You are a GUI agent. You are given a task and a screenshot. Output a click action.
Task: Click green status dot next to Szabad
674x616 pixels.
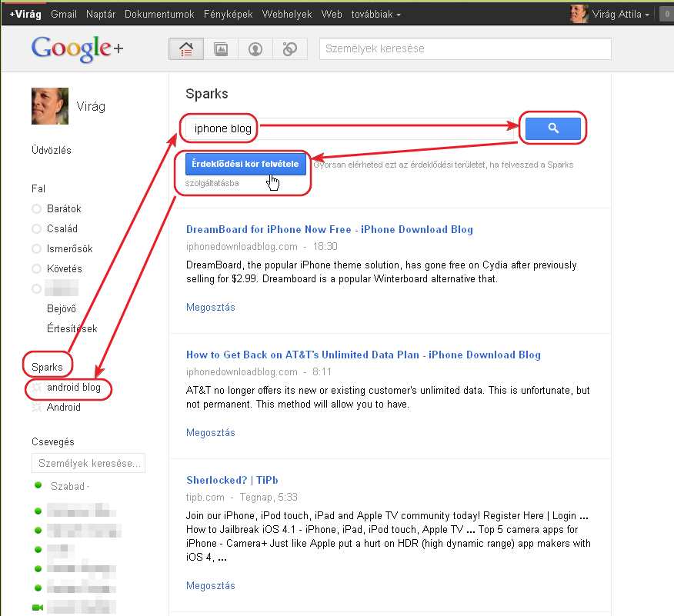[38, 485]
